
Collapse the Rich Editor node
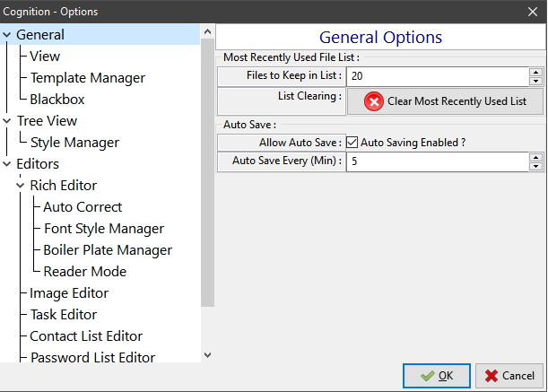pyautogui.click(x=21, y=186)
